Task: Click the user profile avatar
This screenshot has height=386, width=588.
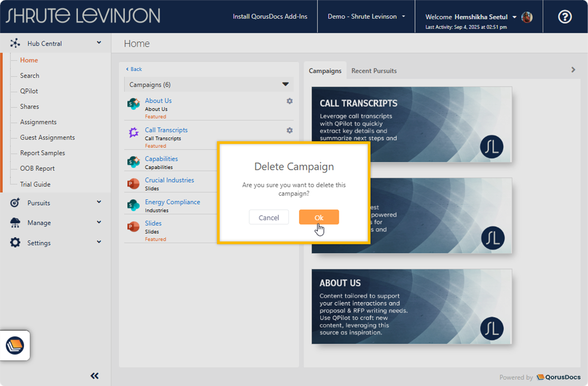Action: (x=527, y=17)
